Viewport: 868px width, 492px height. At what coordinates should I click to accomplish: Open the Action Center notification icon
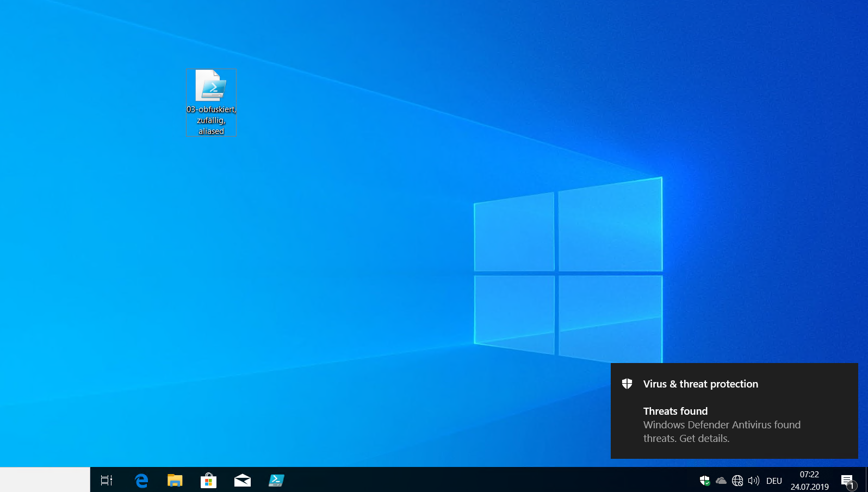[x=848, y=481]
